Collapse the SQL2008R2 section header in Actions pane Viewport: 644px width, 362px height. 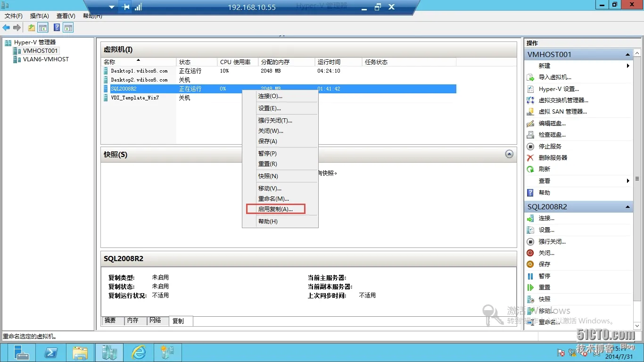pos(627,207)
